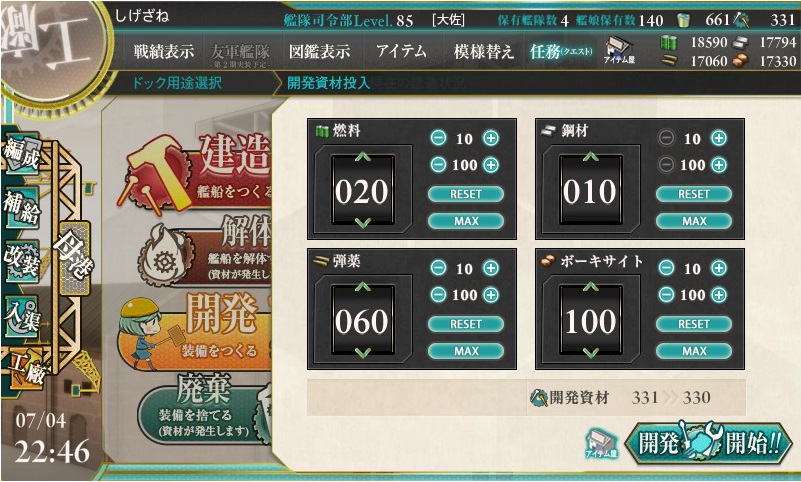Click the 母港 home port emblem

pyautogui.click(x=75, y=258)
